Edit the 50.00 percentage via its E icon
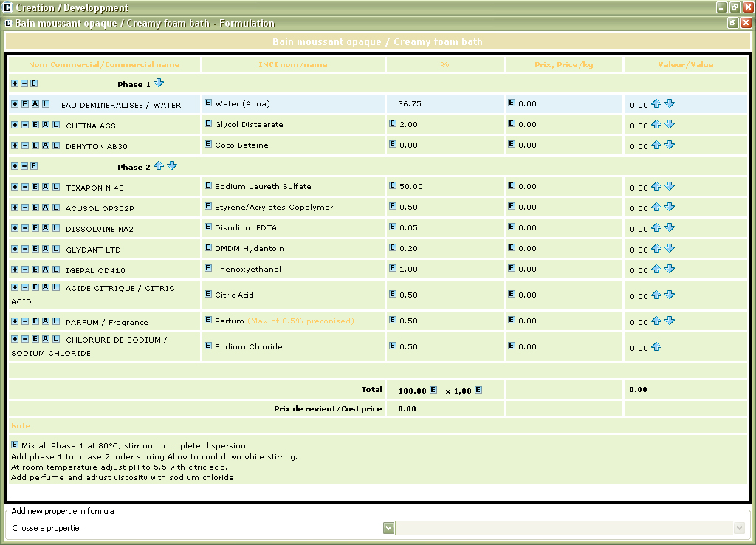The height and width of the screenshot is (545, 756). click(x=393, y=185)
